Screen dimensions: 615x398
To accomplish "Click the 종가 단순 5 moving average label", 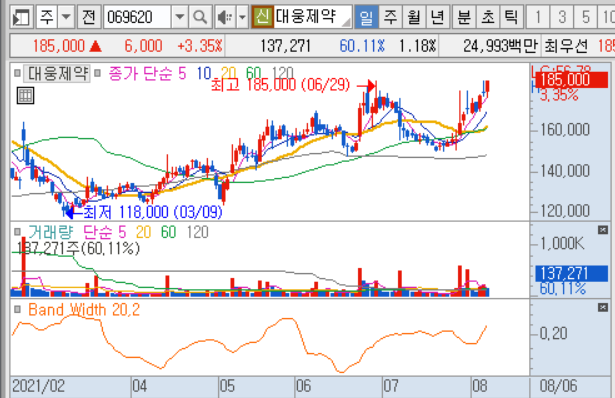I will [x=147, y=73].
